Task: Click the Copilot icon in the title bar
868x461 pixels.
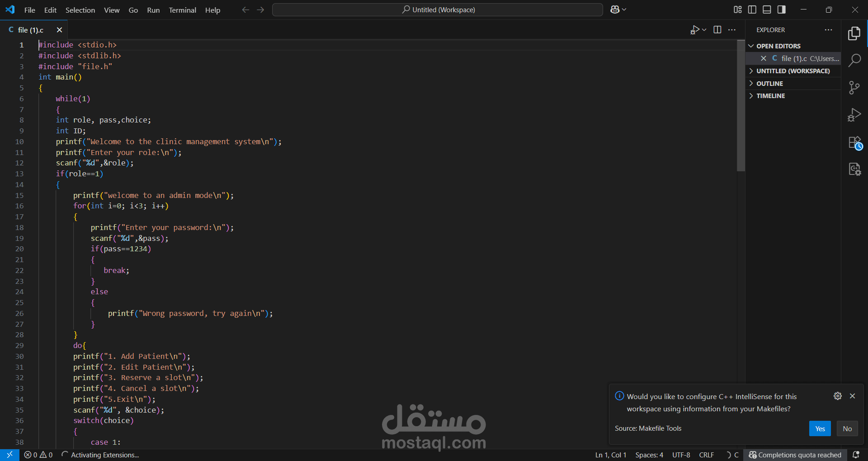Action: 615,9
